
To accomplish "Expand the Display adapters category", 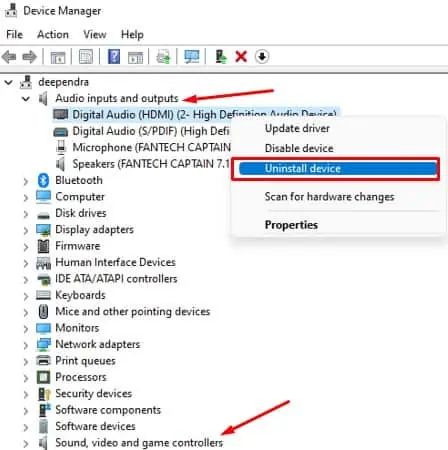I will (x=26, y=230).
